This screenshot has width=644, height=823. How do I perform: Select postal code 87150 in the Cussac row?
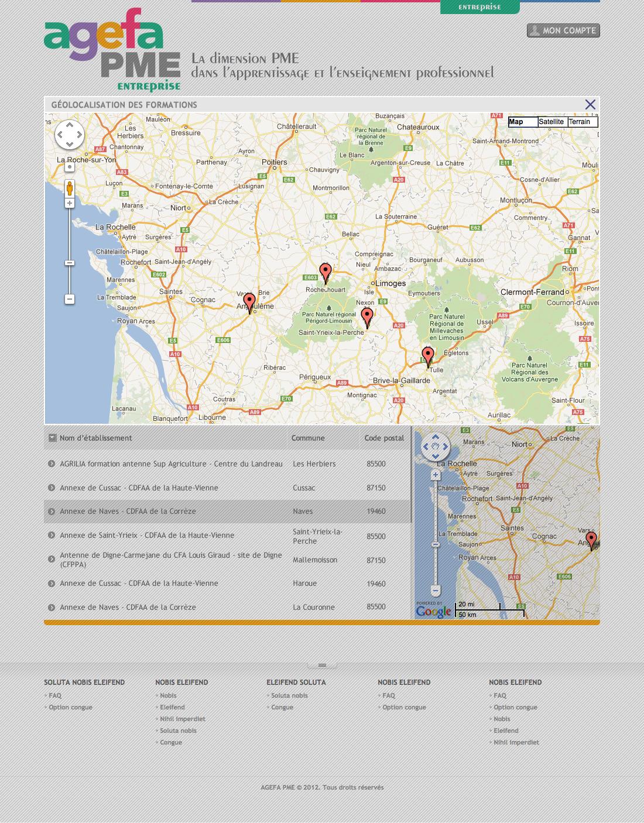coord(376,488)
